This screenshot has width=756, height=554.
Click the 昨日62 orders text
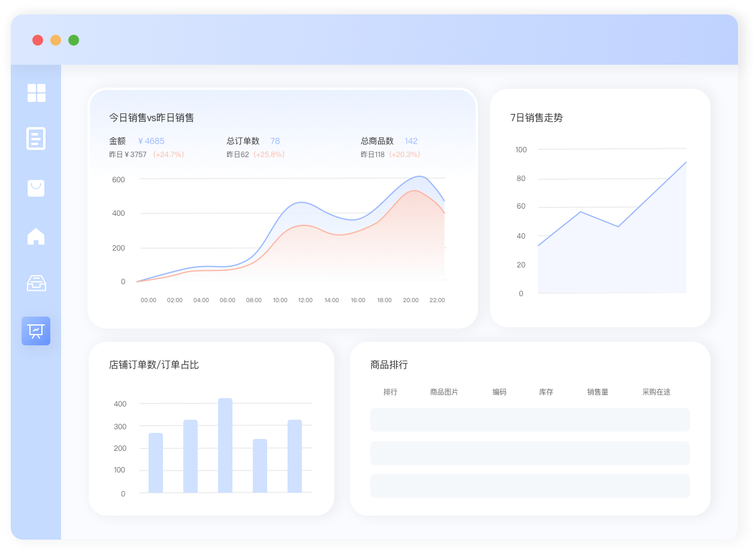(238, 155)
